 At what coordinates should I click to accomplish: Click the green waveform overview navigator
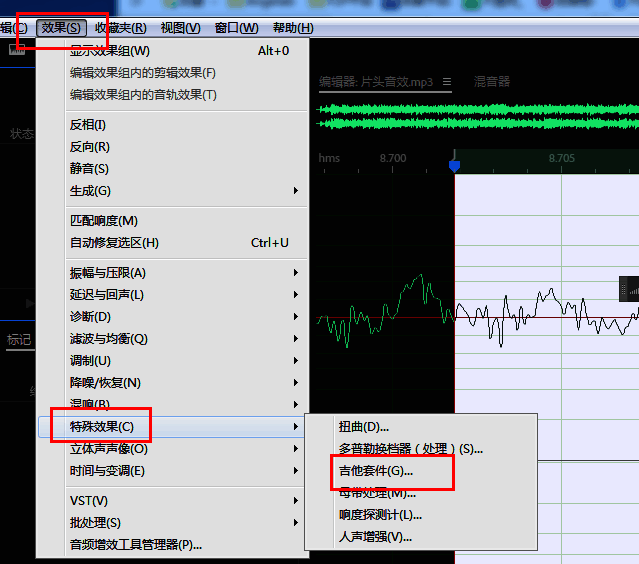point(478,116)
